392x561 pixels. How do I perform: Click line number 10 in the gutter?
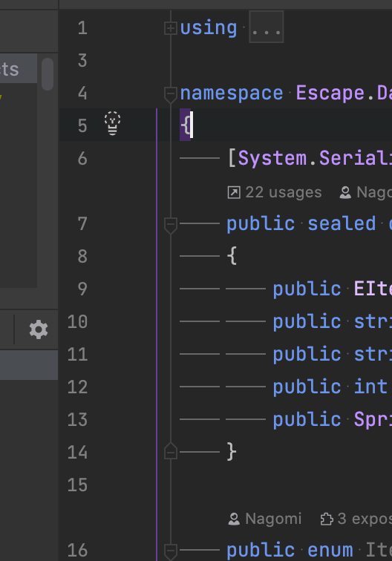click(x=77, y=322)
